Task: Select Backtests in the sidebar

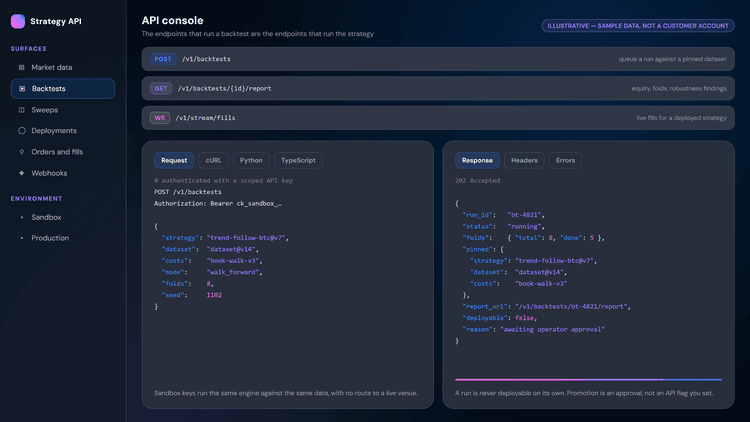Action: [63, 89]
